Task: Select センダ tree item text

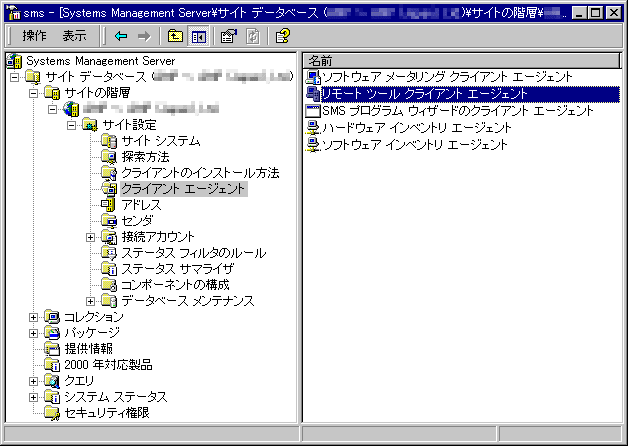Action: [x=137, y=221]
